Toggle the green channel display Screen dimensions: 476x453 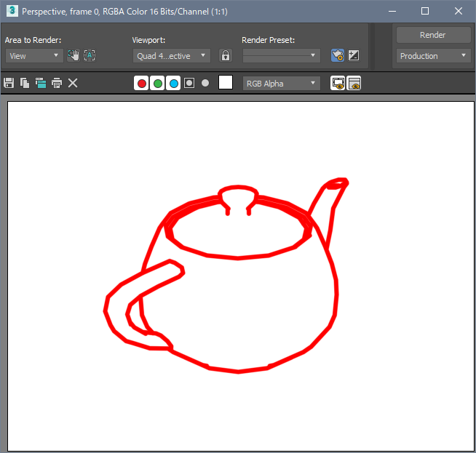157,83
